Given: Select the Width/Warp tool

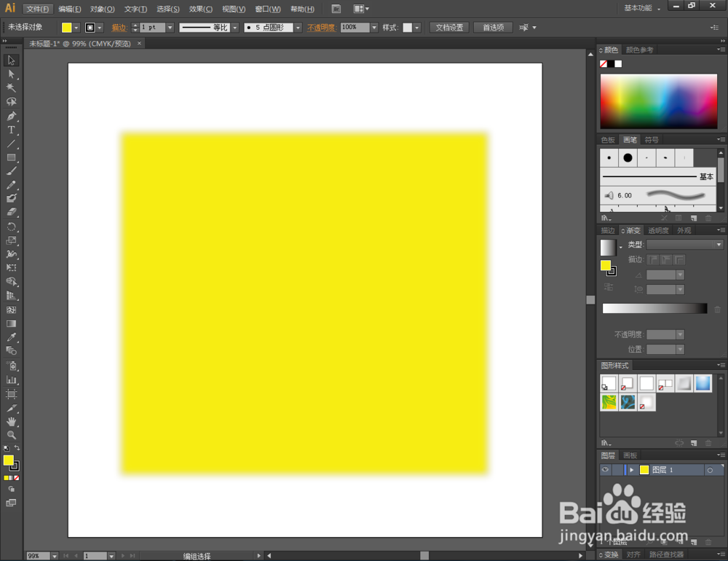Looking at the screenshot, I should [x=11, y=254].
